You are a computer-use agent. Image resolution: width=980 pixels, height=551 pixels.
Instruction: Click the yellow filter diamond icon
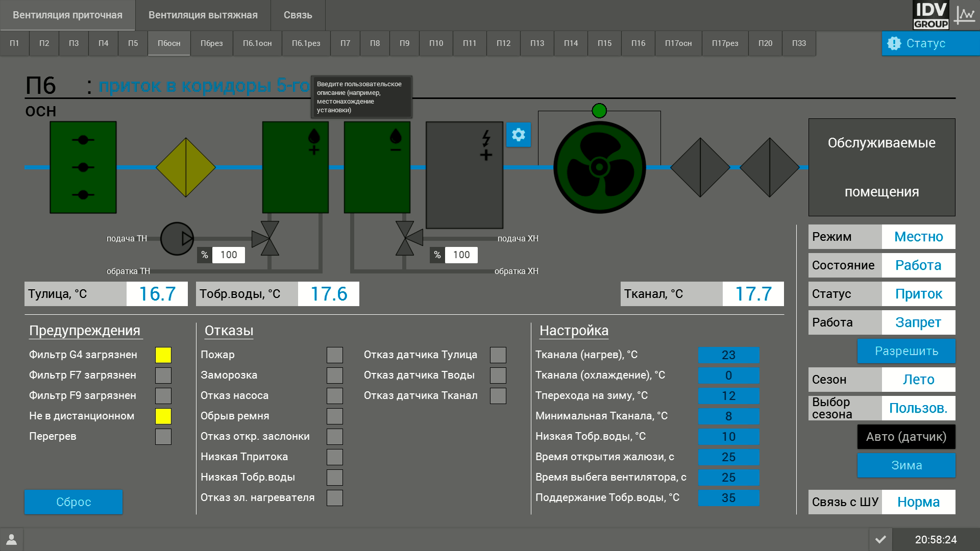186,167
